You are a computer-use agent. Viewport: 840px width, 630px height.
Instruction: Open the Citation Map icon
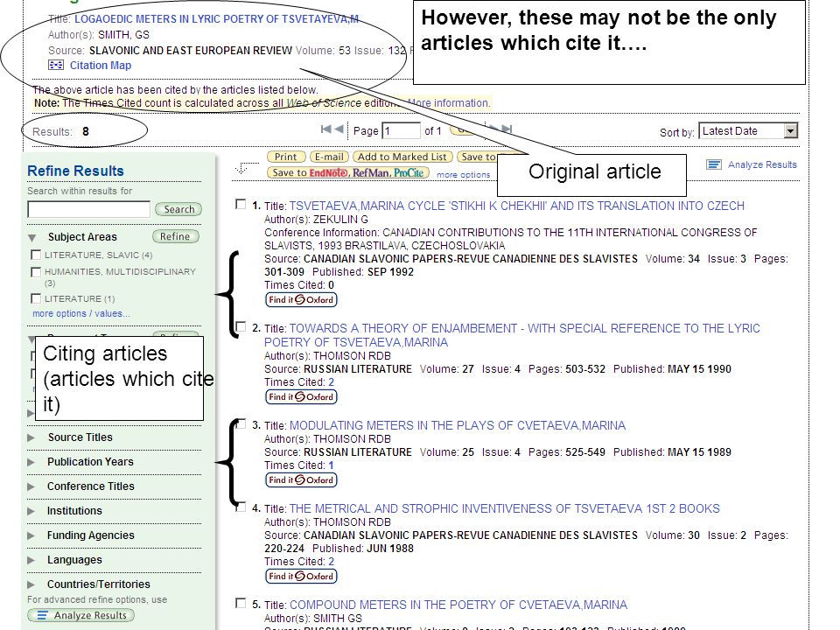click(x=56, y=65)
